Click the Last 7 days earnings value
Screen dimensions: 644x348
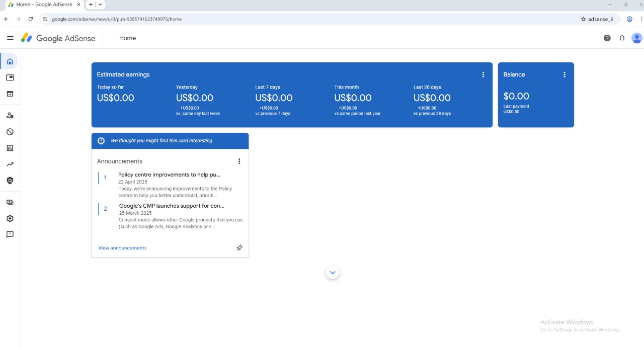point(274,98)
